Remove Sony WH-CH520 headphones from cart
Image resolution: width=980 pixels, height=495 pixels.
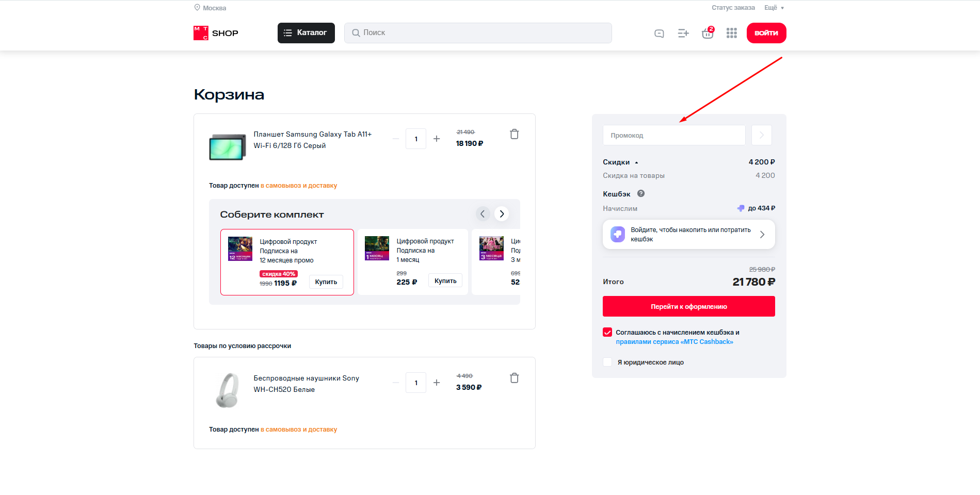coord(514,378)
